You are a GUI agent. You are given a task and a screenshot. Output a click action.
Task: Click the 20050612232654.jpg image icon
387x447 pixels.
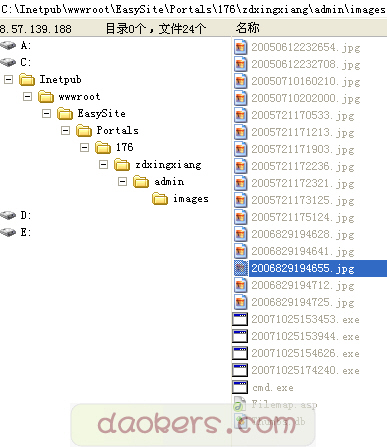(240, 47)
